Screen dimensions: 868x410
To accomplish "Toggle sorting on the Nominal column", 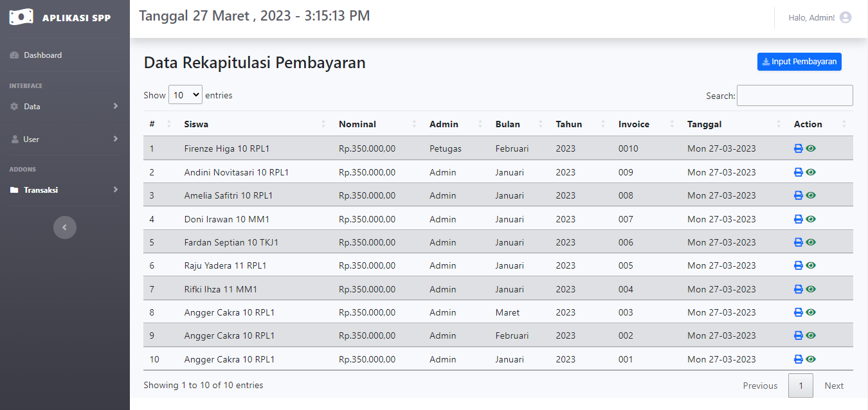I will point(415,124).
